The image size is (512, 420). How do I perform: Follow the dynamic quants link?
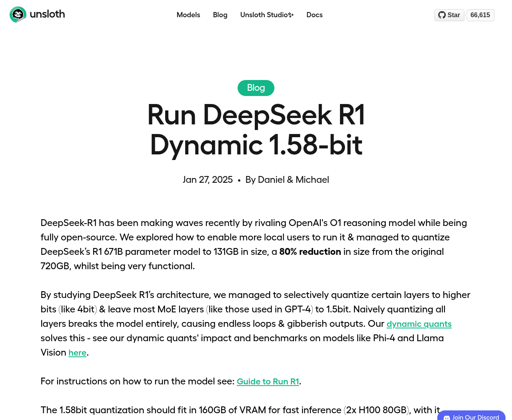[419, 324]
